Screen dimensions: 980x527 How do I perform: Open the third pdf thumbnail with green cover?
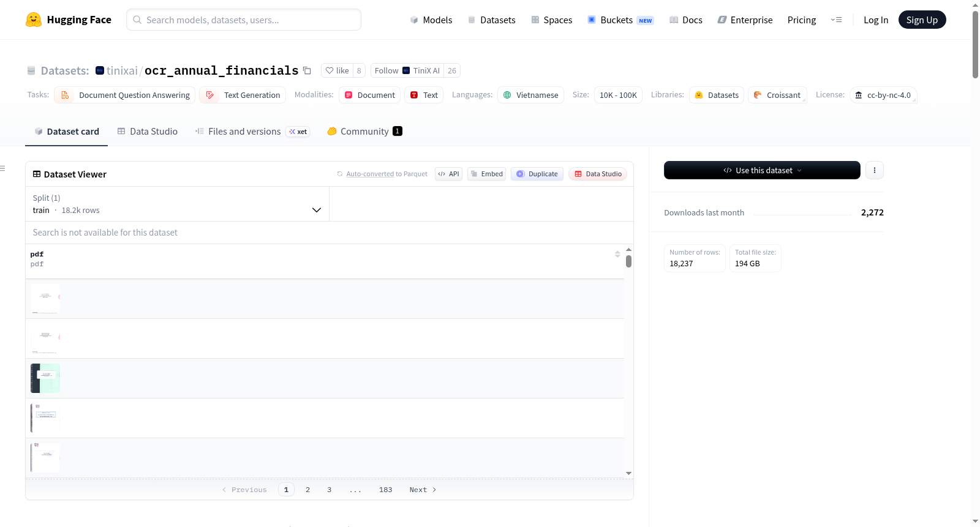point(45,378)
